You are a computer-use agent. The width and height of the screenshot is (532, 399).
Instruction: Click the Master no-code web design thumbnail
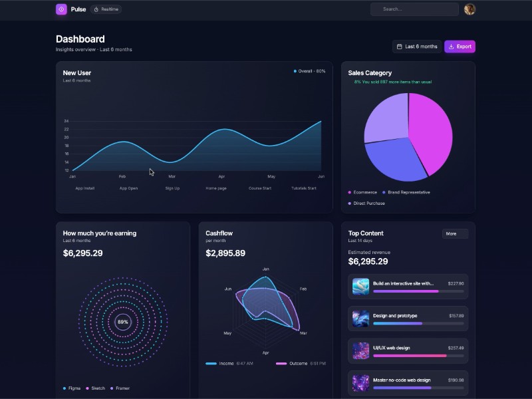point(360,383)
